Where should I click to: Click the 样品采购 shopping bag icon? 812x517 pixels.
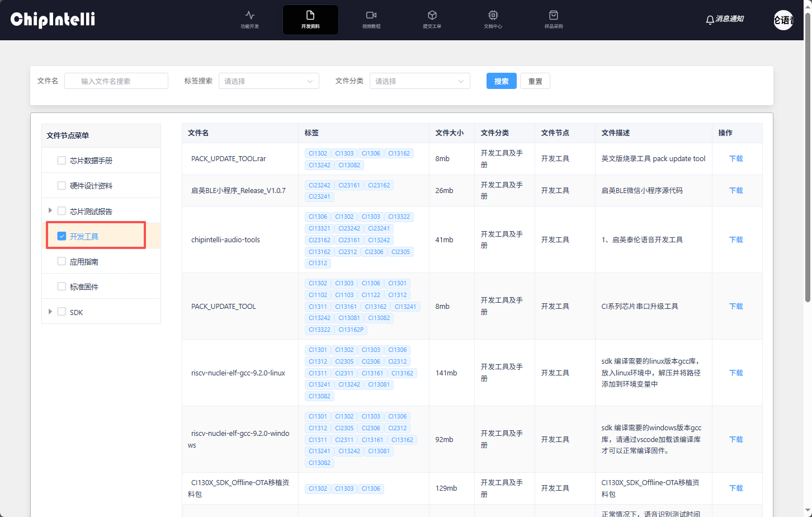(554, 15)
